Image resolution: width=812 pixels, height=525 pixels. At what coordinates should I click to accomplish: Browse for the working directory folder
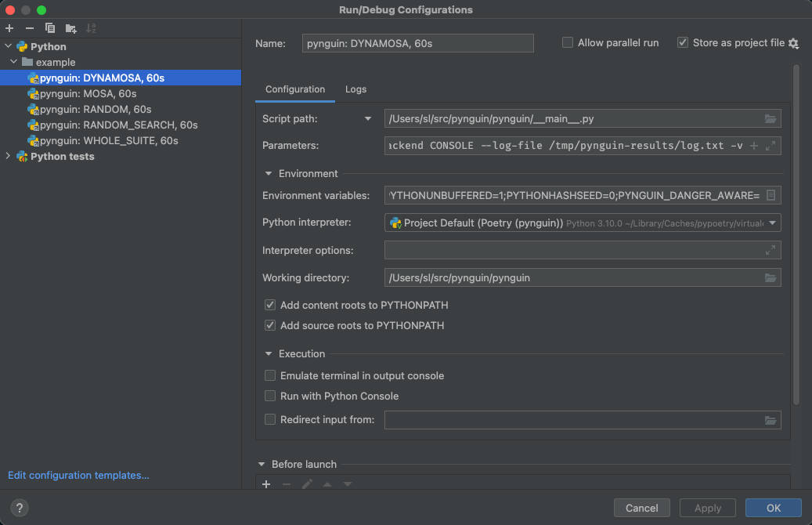click(770, 278)
